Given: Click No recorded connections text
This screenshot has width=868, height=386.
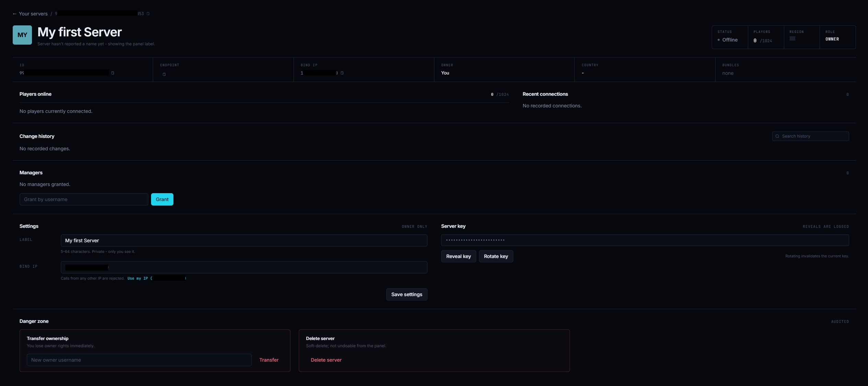Looking at the screenshot, I should click(552, 106).
